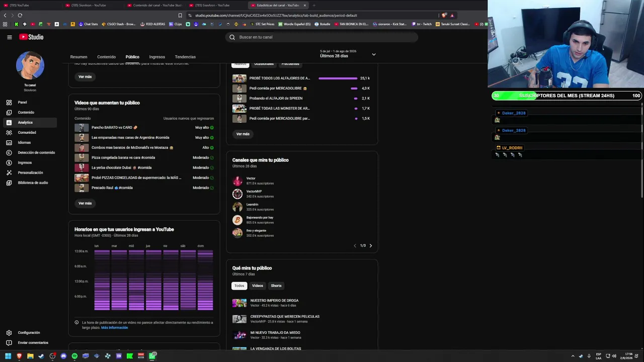Open Pancho BARATO vs CARO video row

144,128
